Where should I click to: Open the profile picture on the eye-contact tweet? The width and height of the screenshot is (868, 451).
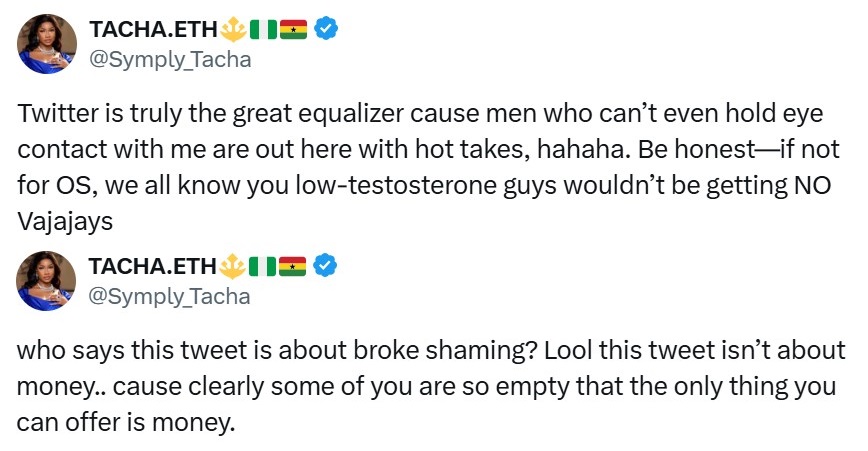pos(46,45)
